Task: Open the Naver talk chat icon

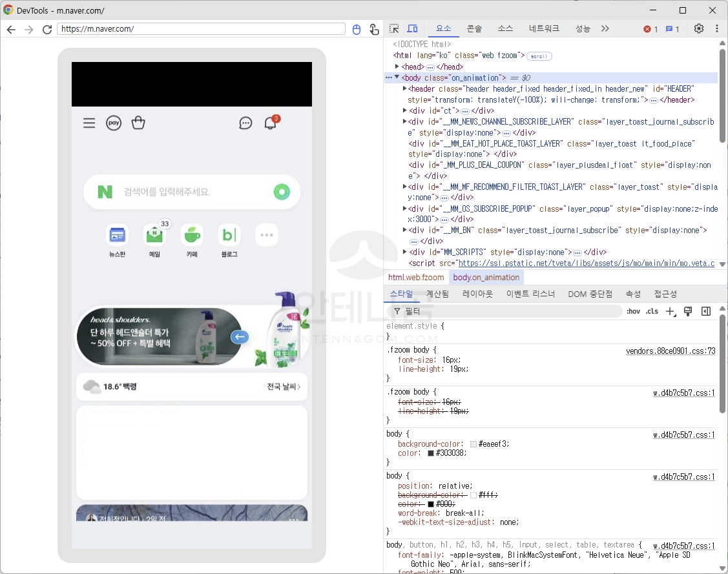Action: click(245, 123)
